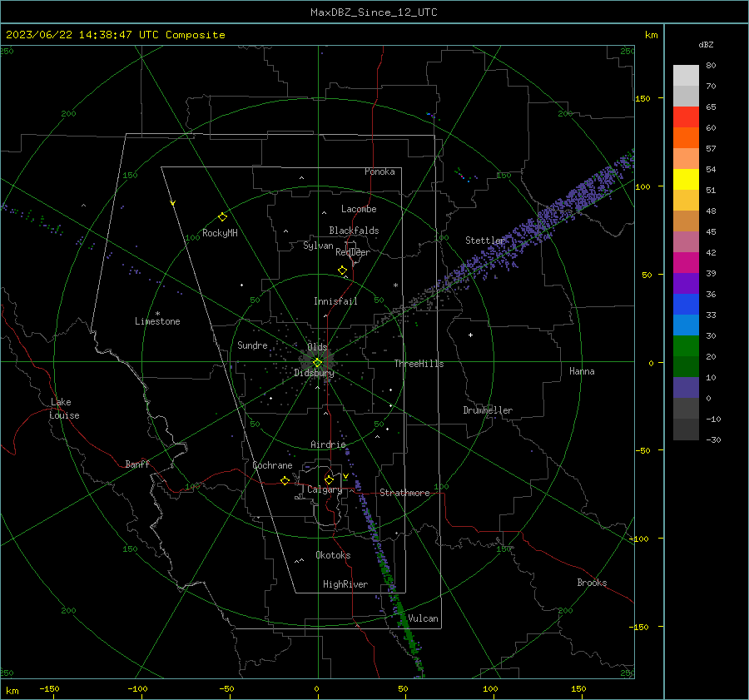The height and width of the screenshot is (700, 749).
Task: Pick the magenta 42-39 dBZ legend swatch
Action: tap(686, 263)
